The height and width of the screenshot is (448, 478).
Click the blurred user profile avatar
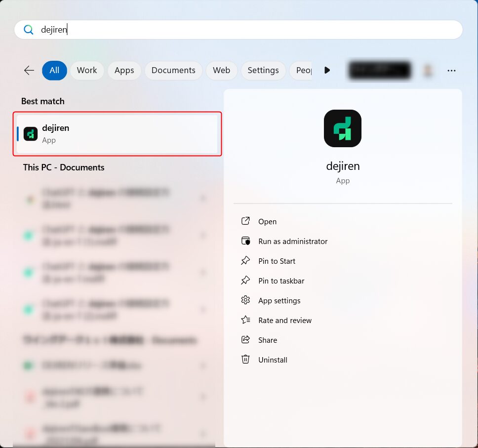point(428,71)
